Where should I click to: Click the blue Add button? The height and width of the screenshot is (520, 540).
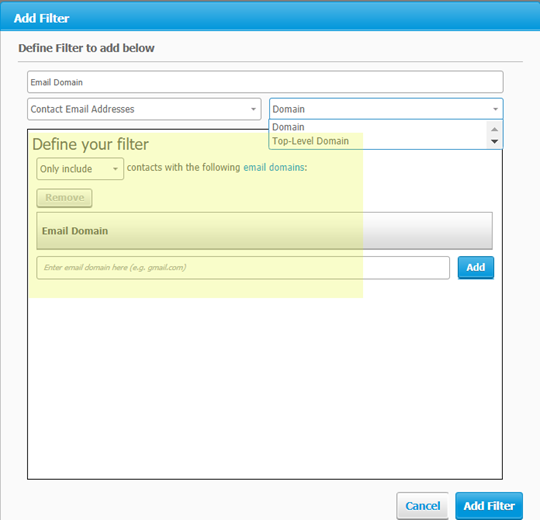pos(476,267)
